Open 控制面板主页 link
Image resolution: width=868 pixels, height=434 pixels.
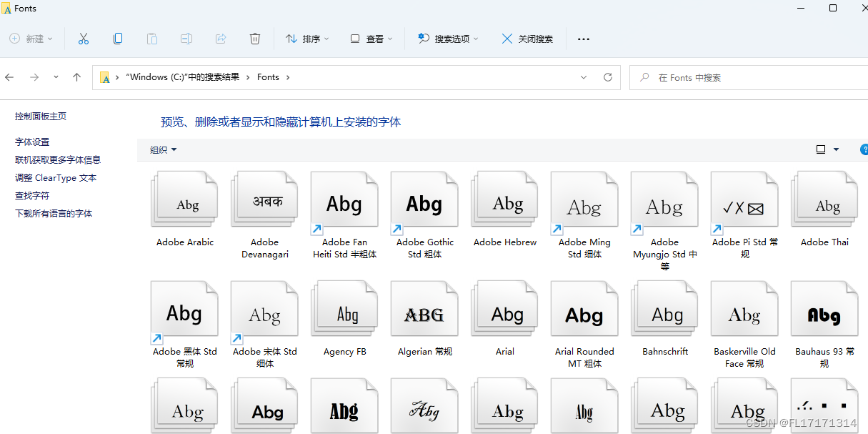41,117
